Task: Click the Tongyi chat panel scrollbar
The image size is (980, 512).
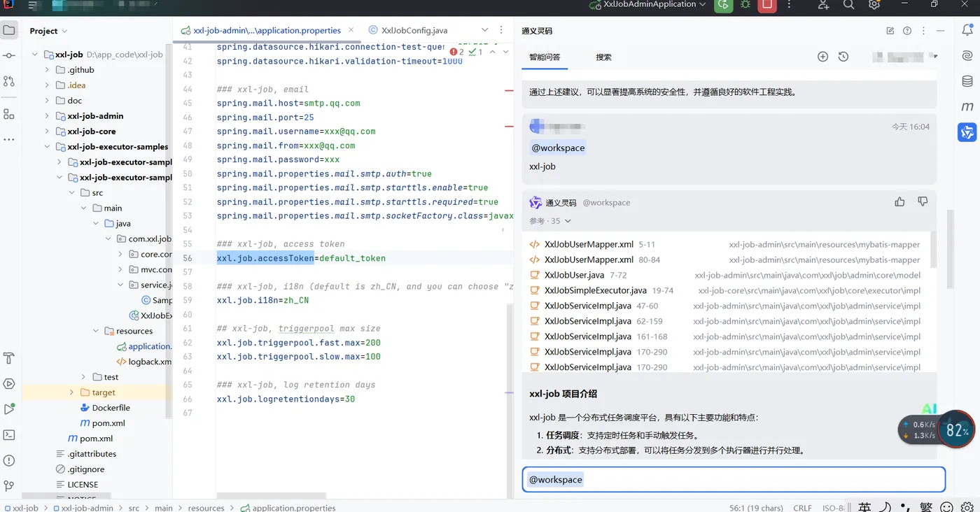Action: pos(949,248)
